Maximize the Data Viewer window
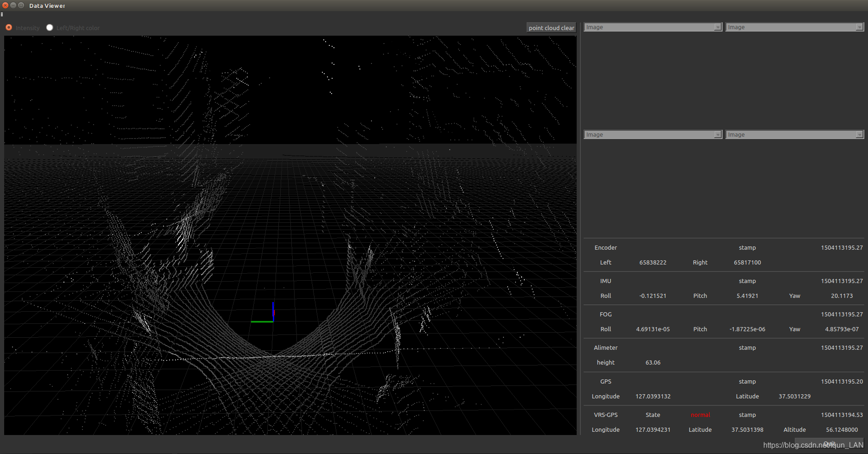The width and height of the screenshot is (868, 454). 21,6
